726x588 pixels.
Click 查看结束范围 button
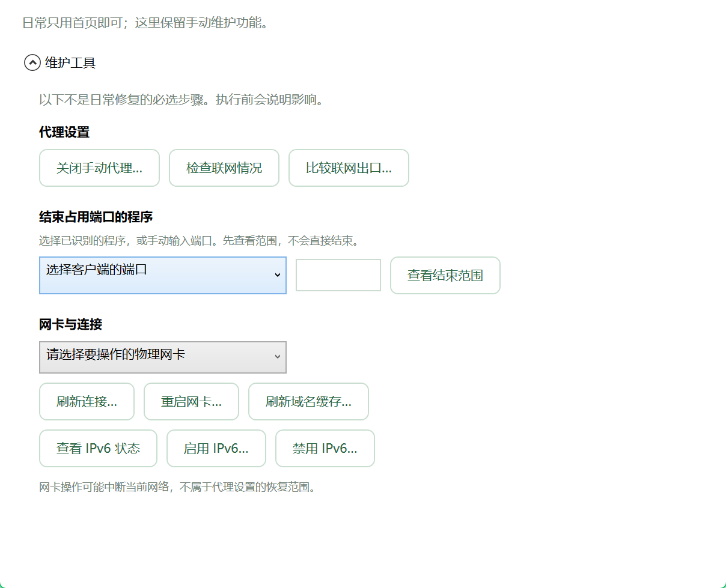point(445,276)
